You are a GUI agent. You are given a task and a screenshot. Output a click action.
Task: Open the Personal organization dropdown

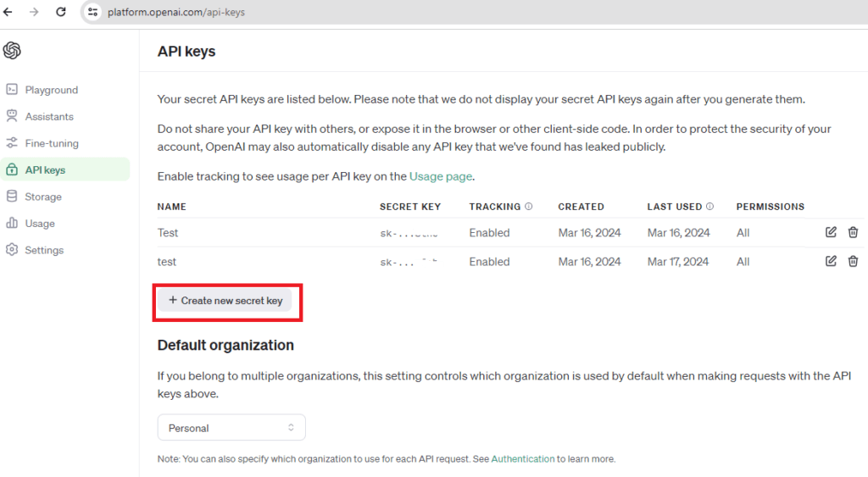[231, 428]
